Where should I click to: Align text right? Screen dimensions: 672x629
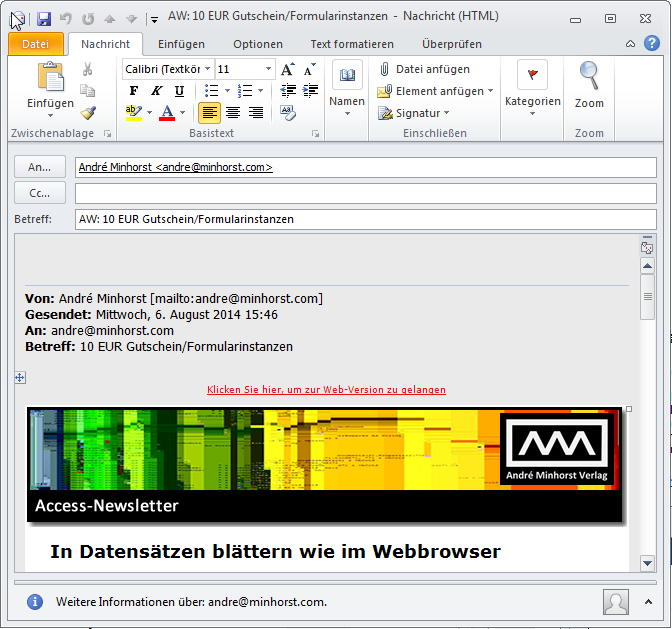(x=256, y=113)
